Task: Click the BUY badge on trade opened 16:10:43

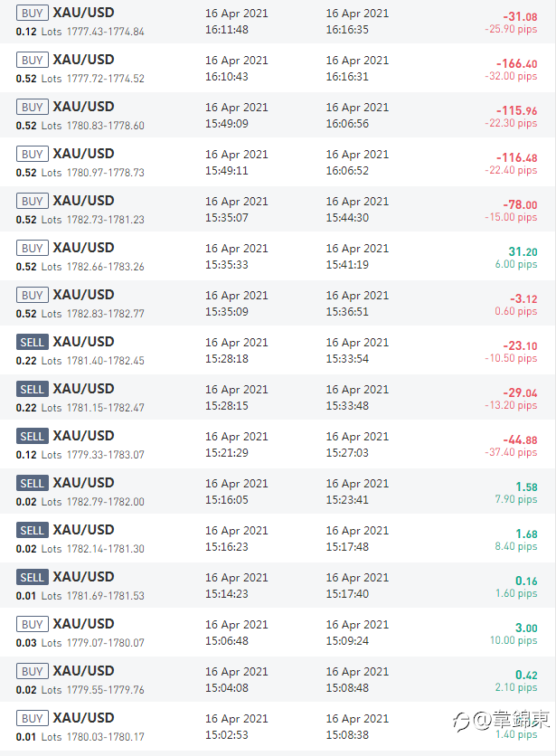Action: [x=33, y=60]
